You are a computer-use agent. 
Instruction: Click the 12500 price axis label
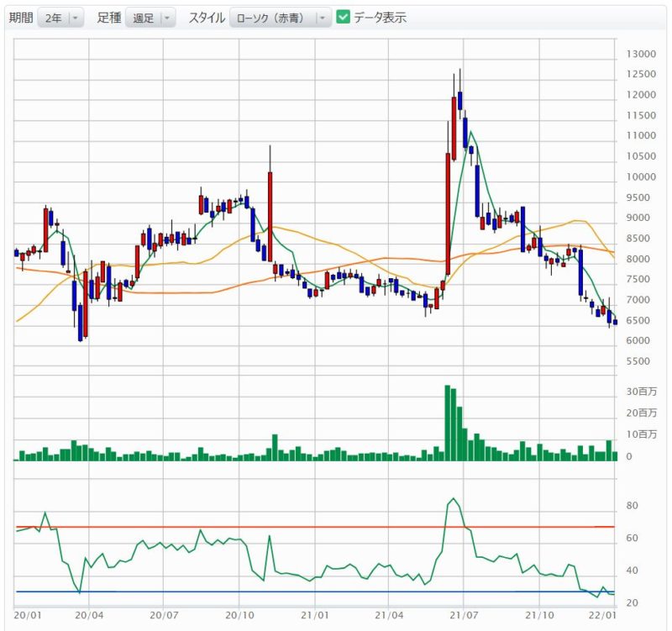(641, 74)
